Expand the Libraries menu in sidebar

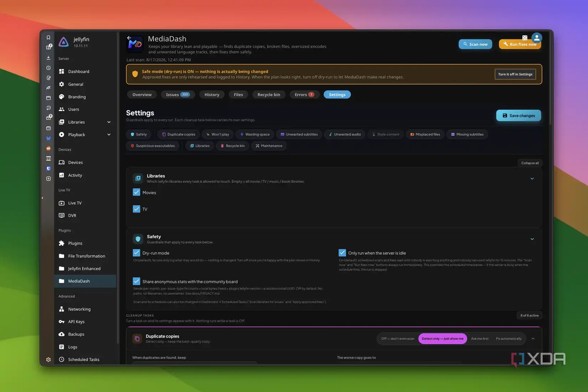click(109, 122)
